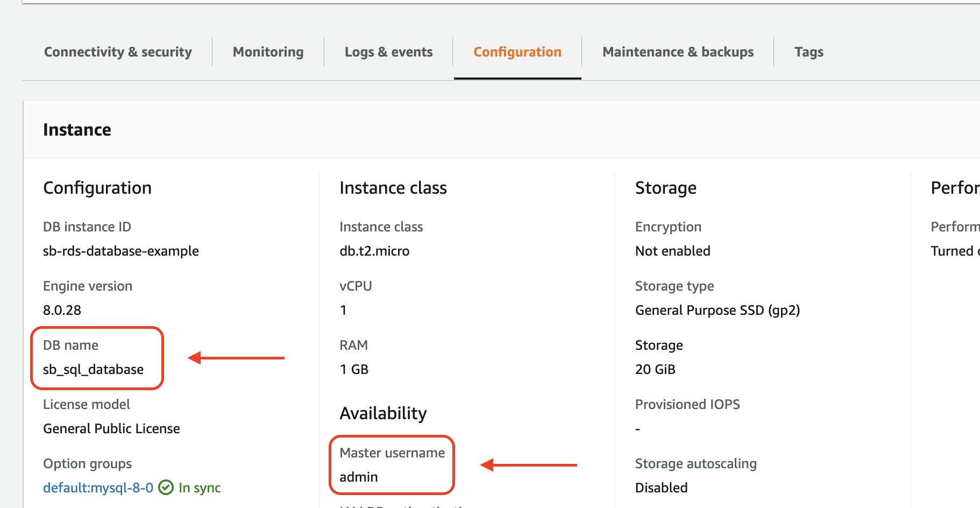Click the 1 GB RAM value

click(354, 370)
